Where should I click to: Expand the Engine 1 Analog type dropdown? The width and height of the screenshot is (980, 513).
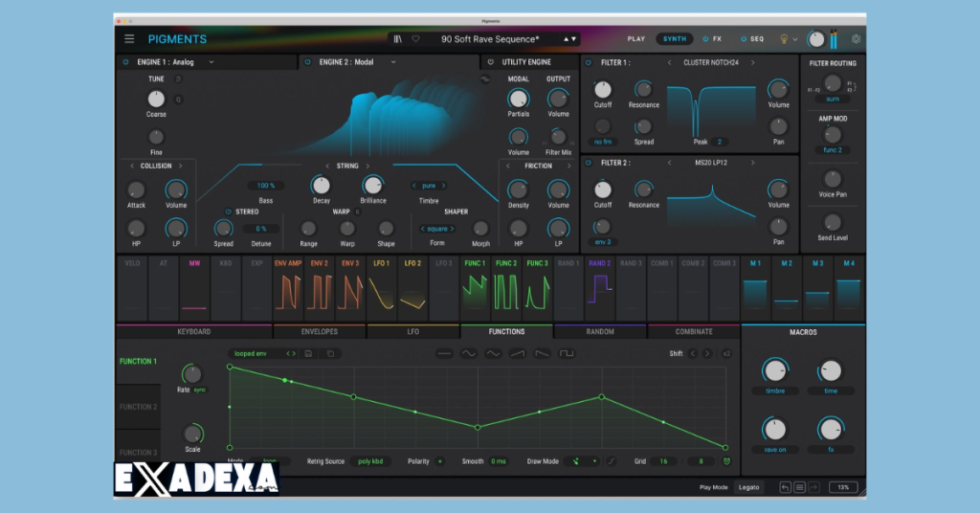[x=212, y=62]
